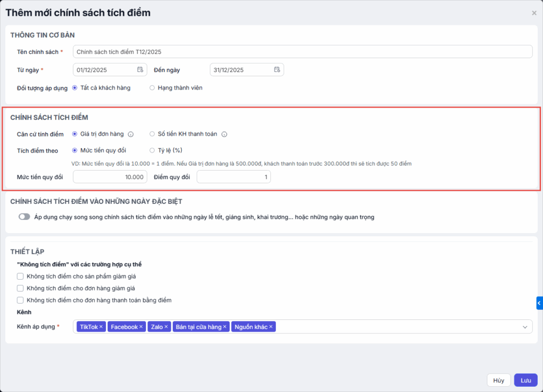Open the calendar picker for Từ ngày
Image resolution: width=543 pixels, height=392 pixels.
pyautogui.click(x=140, y=70)
